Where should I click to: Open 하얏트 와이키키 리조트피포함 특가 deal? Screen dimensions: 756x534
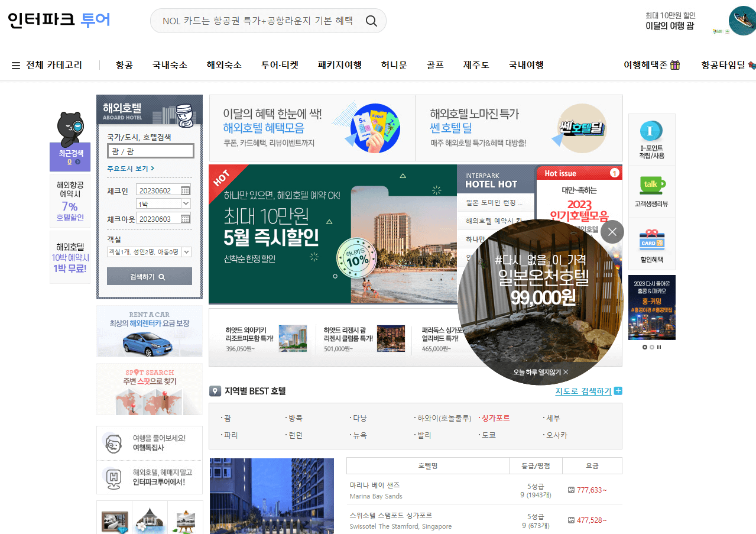pyautogui.click(x=267, y=339)
